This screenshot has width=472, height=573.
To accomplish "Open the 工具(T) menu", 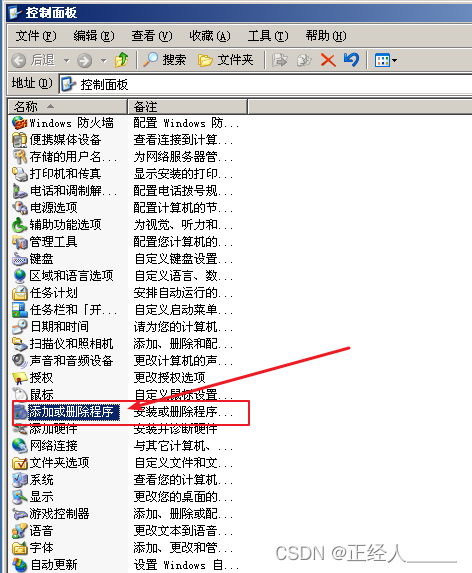I will click(x=268, y=36).
